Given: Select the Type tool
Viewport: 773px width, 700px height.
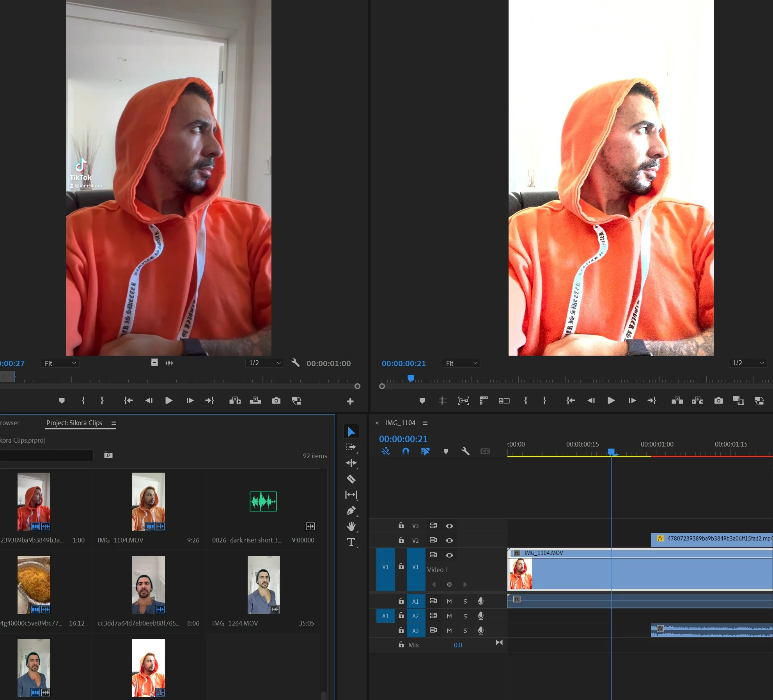Looking at the screenshot, I should [351, 542].
